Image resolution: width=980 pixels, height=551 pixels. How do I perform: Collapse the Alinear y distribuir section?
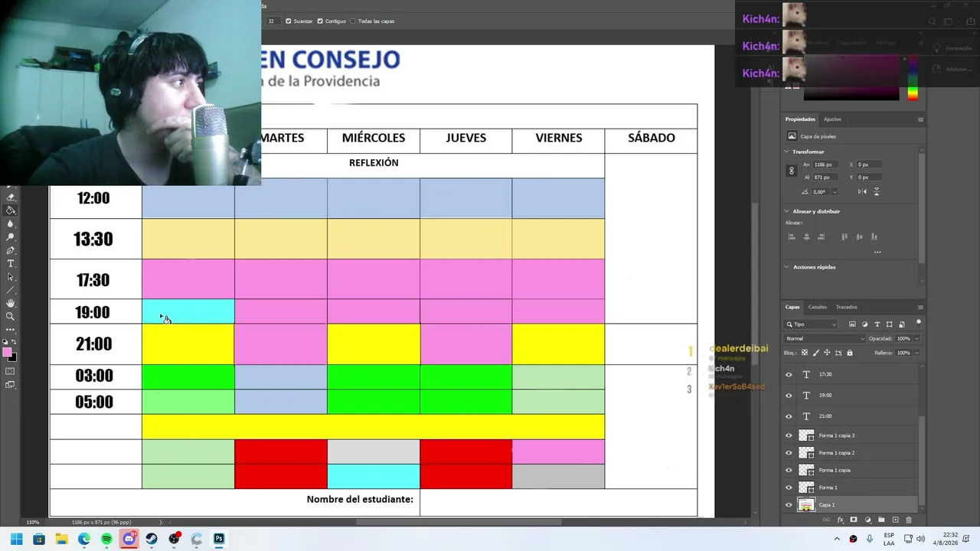(787, 211)
